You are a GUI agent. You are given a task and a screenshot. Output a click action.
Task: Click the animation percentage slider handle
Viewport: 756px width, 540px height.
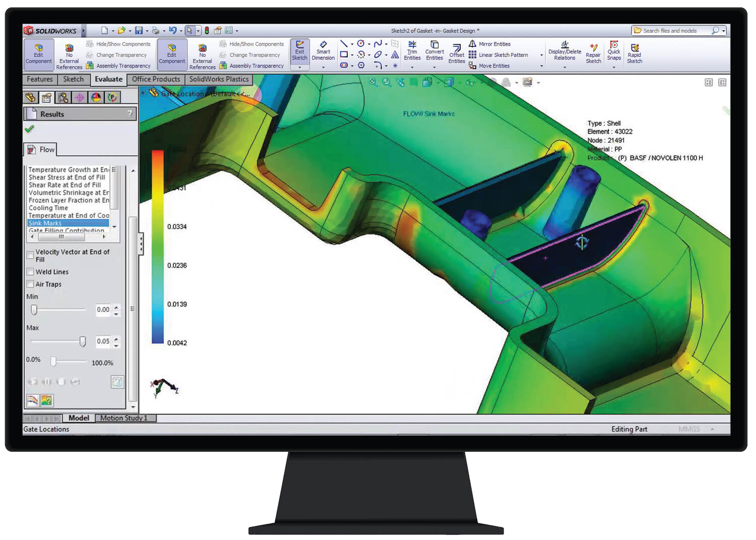53,362
